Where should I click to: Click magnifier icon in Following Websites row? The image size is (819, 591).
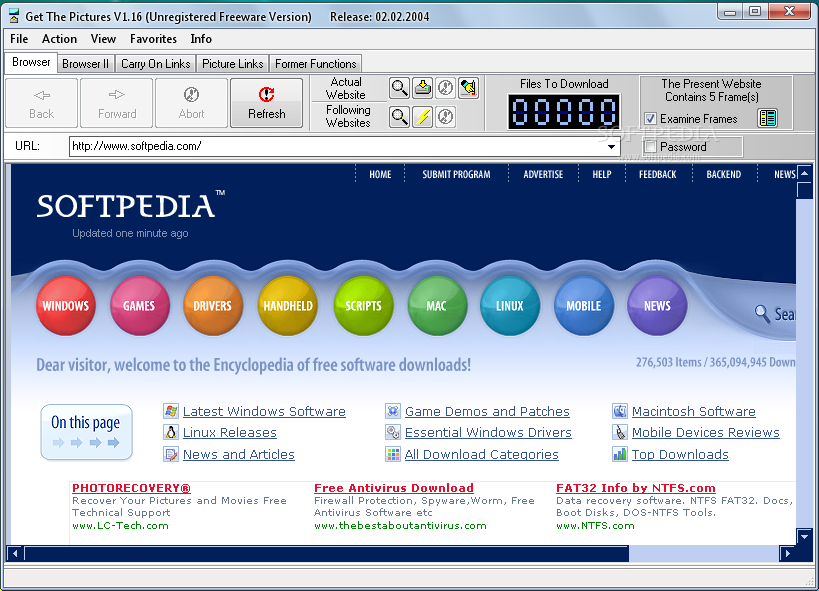click(400, 117)
